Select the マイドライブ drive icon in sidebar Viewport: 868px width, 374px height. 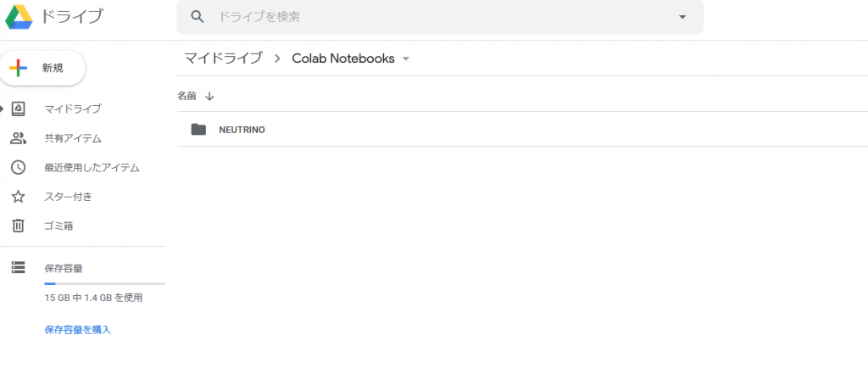[x=19, y=109]
